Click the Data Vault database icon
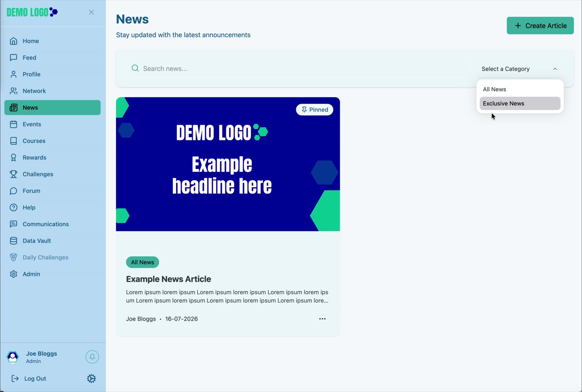This screenshot has height=392, width=582. pos(14,240)
